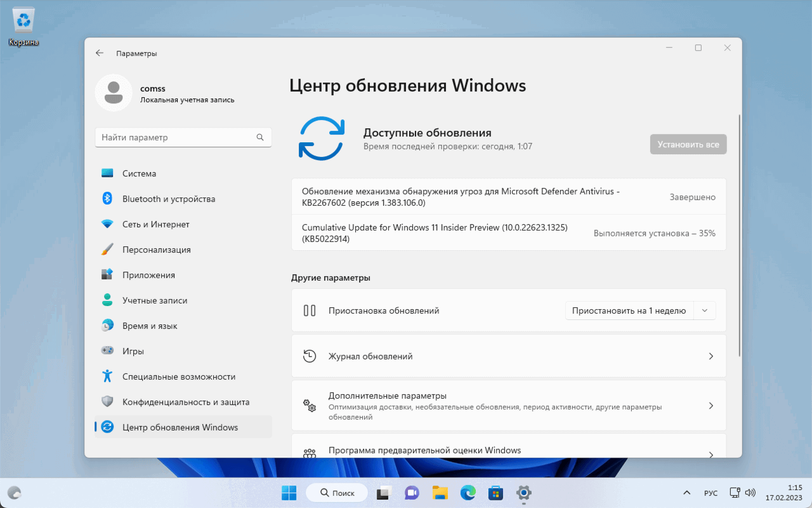812x508 pixels.
Task: Click the Выполняется установка – 35% status
Action: [655, 233]
